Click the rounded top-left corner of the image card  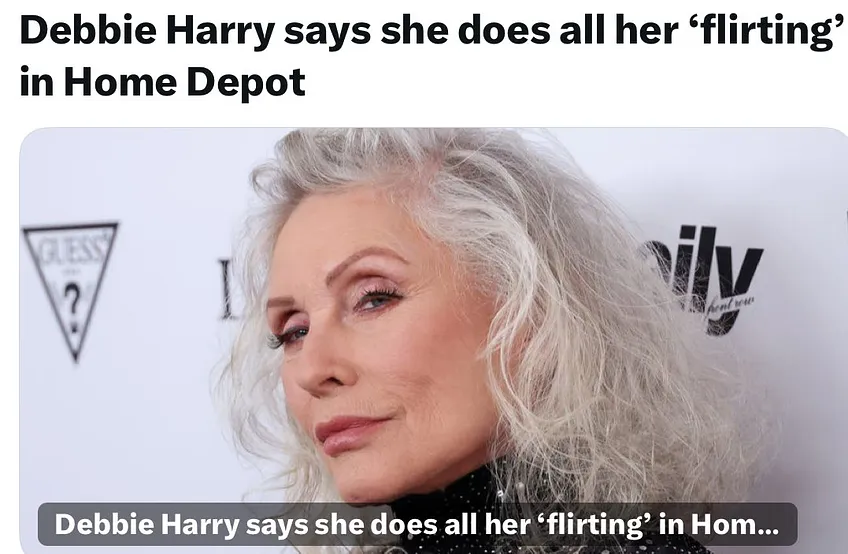click(x=27, y=135)
